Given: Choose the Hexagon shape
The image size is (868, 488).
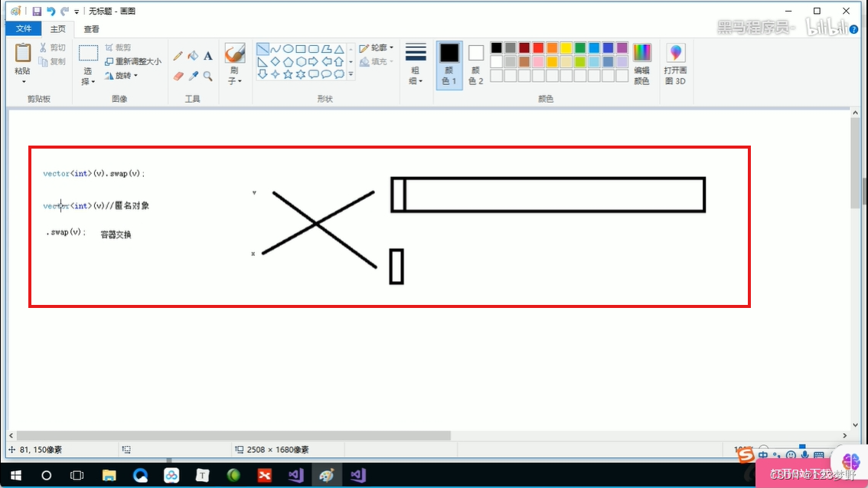Looking at the screenshot, I should pyautogui.click(x=301, y=61).
